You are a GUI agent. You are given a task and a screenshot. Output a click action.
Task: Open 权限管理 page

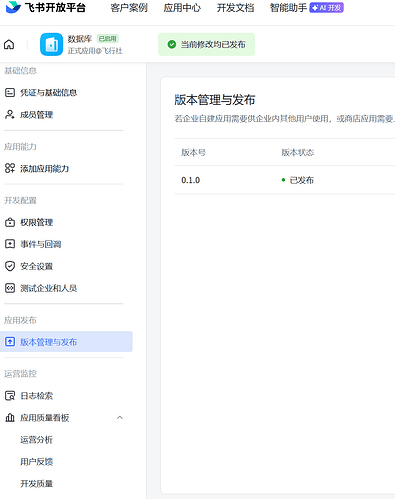click(x=36, y=222)
